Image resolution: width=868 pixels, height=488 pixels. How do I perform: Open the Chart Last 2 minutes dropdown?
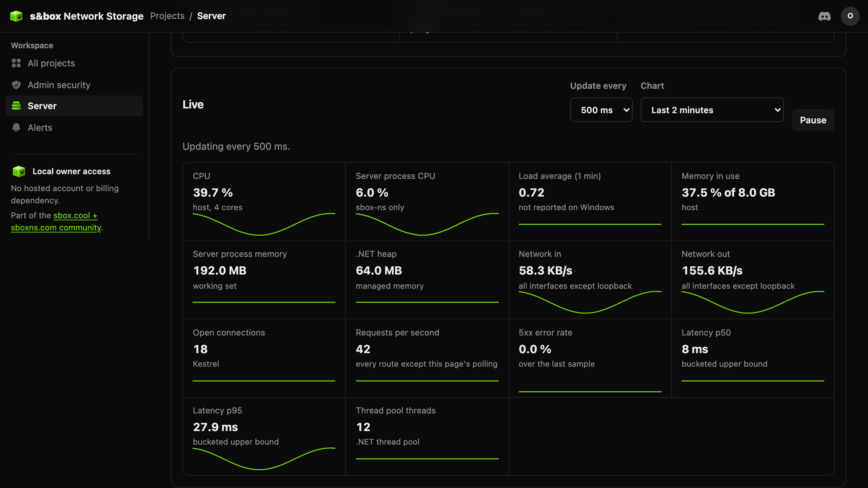pos(712,110)
